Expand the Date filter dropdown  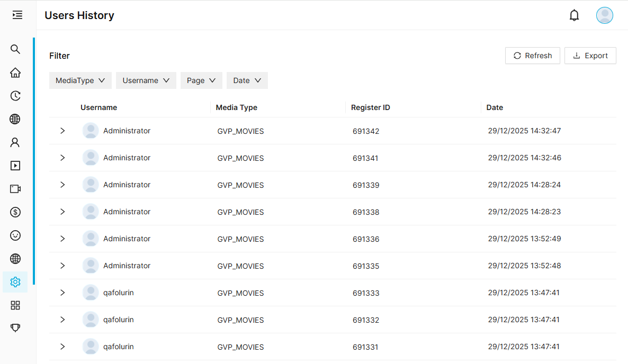pos(247,80)
